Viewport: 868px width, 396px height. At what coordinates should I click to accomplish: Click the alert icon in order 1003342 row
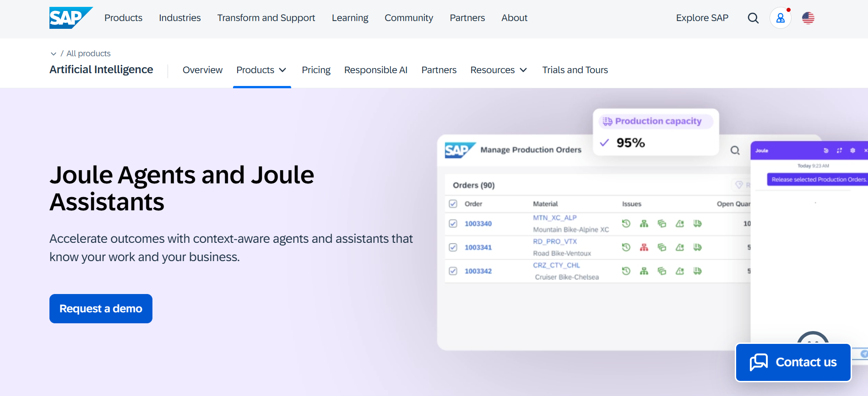pyautogui.click(x=680, y=271)
